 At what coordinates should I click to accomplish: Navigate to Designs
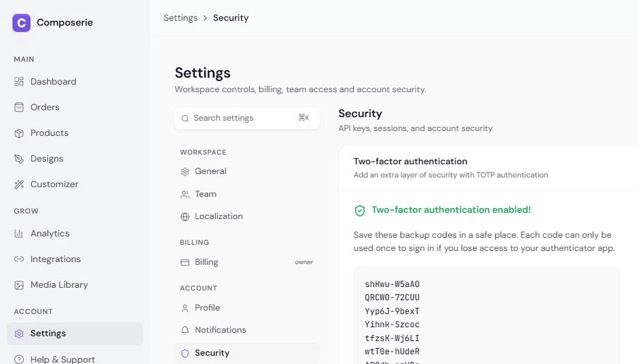[x=75, y=158]
